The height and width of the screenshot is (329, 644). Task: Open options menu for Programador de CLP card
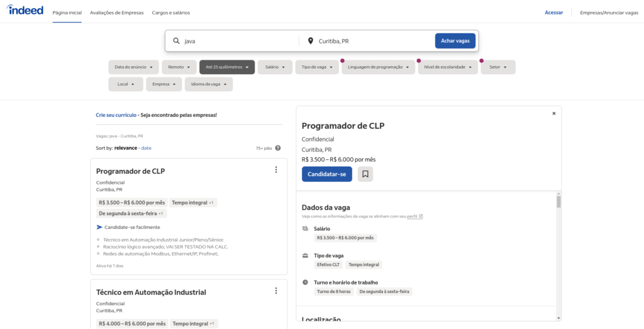275,170
